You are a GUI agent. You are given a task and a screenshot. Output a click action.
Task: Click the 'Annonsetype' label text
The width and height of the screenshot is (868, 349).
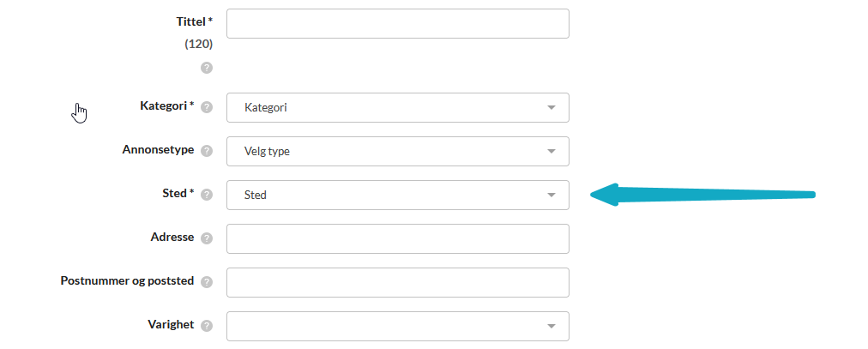(158, 150)
